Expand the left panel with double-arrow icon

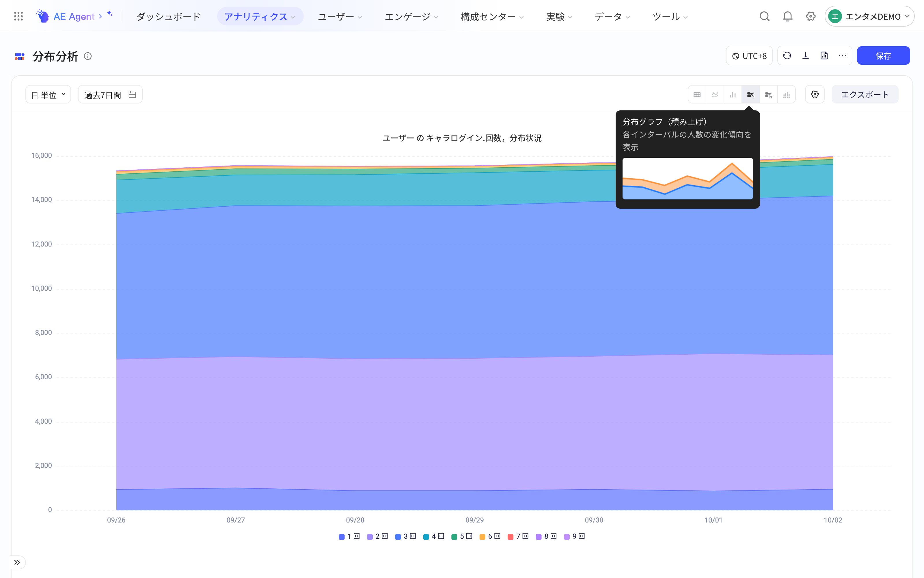17,562
